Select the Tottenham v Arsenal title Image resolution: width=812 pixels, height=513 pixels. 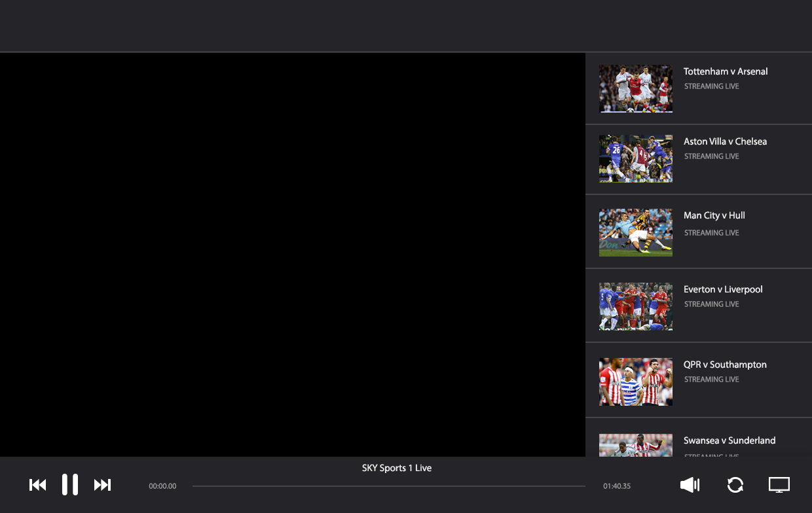tap(726, 71)
